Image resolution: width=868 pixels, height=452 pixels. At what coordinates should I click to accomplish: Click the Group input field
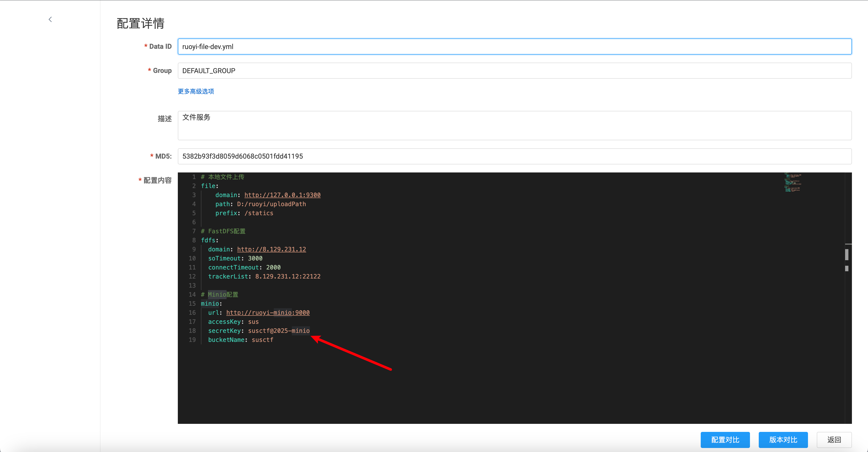[x=514, y=71]
